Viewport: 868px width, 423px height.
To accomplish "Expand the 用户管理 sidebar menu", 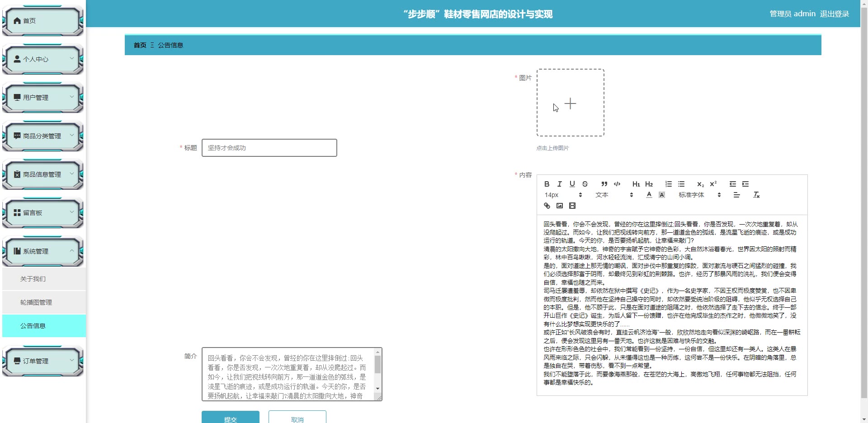I will 43,98.
